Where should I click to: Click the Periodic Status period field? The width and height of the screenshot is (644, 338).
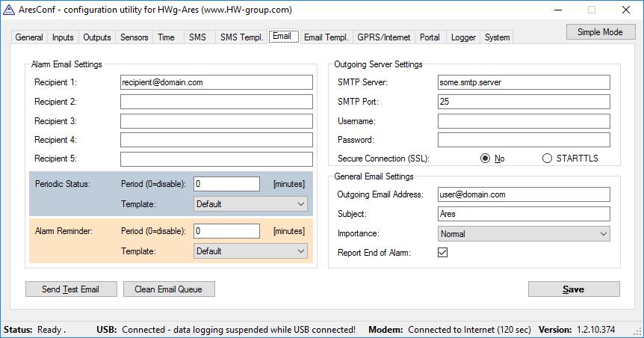226,184
